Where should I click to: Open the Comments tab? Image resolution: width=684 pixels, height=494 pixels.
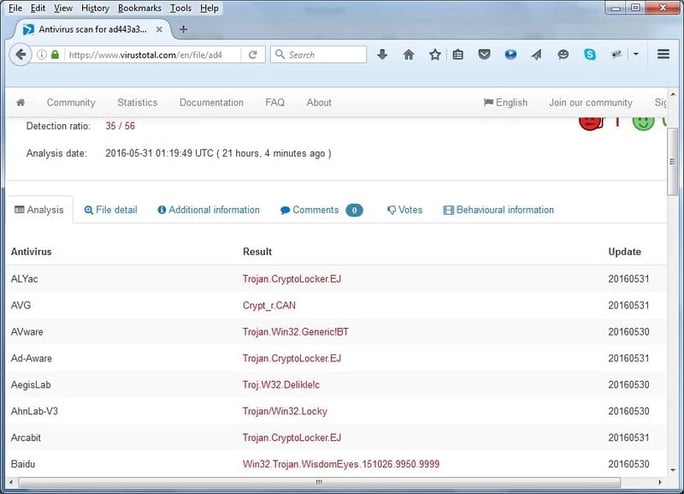[x=315, y=210]
